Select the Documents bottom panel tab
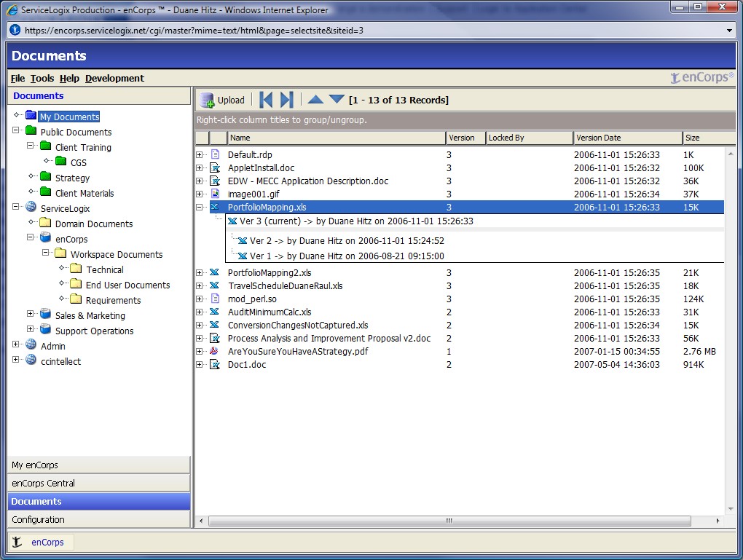Screen dimensions: 743x560 coord(99,501)
